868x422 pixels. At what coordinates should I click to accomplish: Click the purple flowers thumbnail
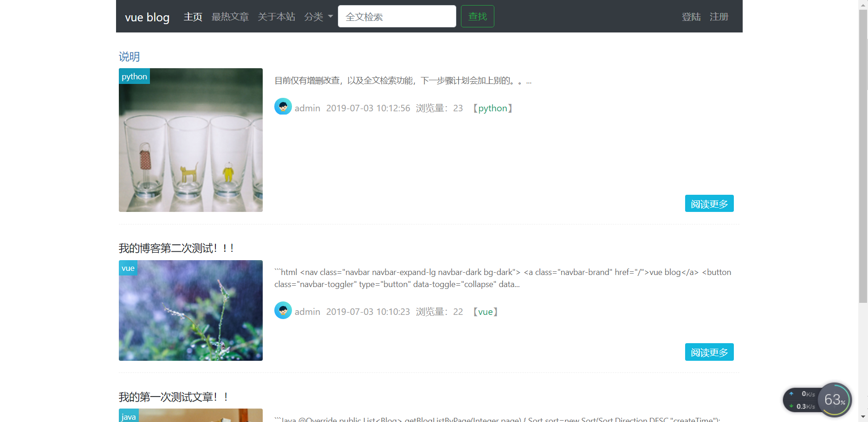pos(191,310)
